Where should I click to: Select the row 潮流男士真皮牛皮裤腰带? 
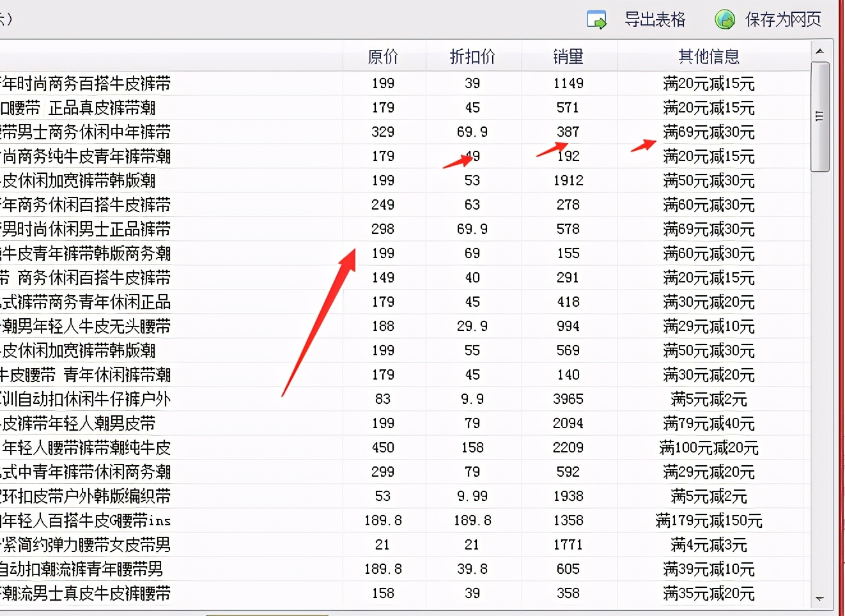click(405, 594)
